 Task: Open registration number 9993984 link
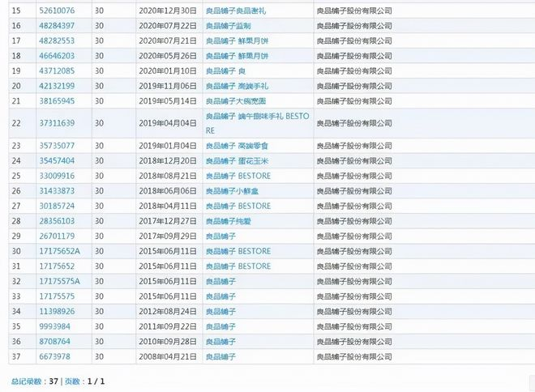54,326
